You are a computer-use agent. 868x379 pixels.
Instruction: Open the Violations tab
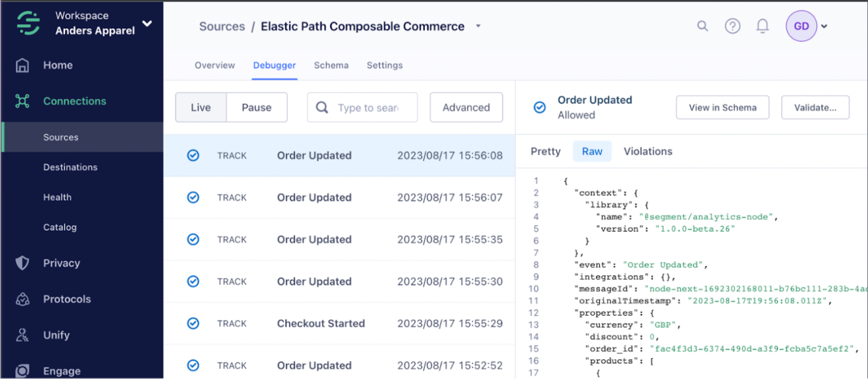648,151
